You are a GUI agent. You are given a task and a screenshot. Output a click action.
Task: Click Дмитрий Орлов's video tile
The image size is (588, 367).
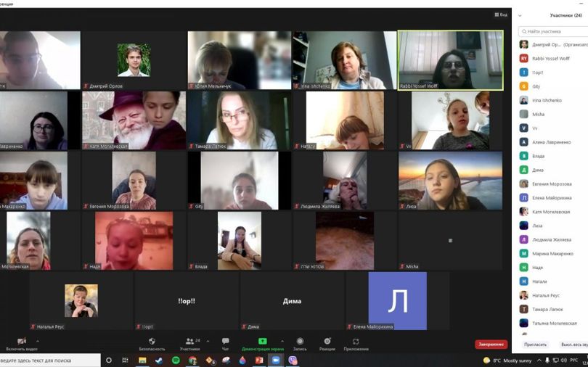[134, 59]
